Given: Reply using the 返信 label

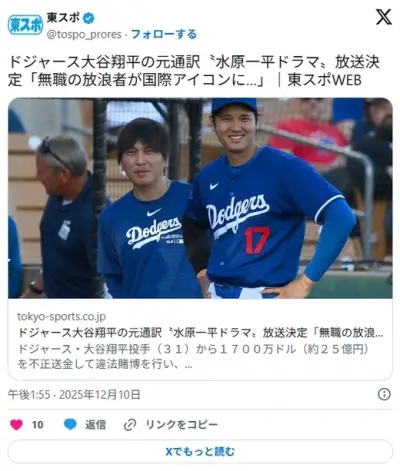Looking at the screenshot, I should [x=95, y=424].
